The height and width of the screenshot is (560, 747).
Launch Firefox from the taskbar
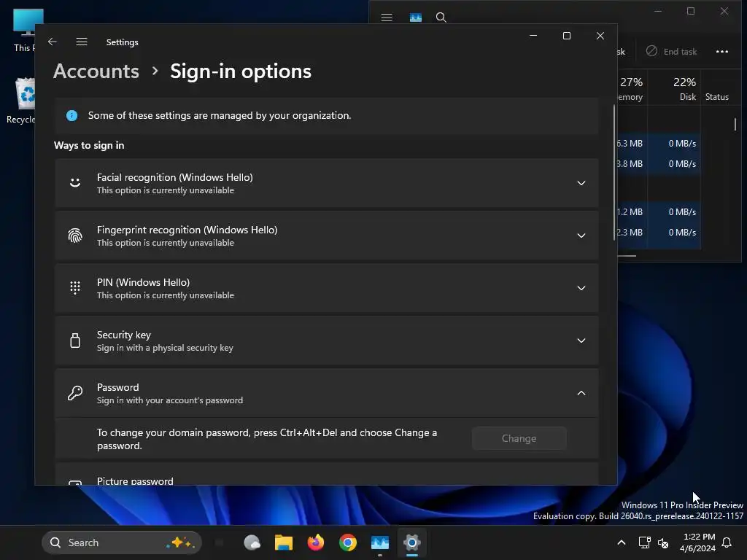click(315, 542)
